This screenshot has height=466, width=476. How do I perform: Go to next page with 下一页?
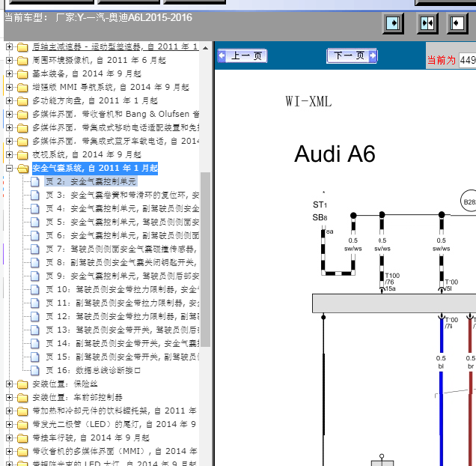(352, 55)
